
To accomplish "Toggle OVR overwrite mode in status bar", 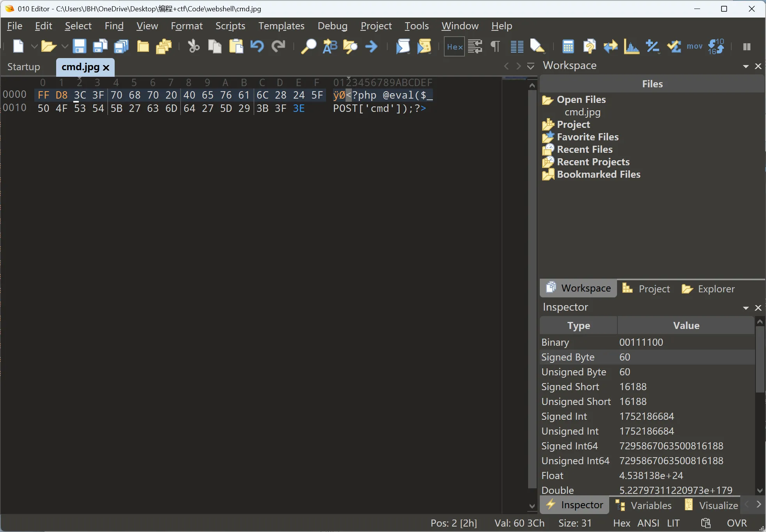I will [737, 523].
